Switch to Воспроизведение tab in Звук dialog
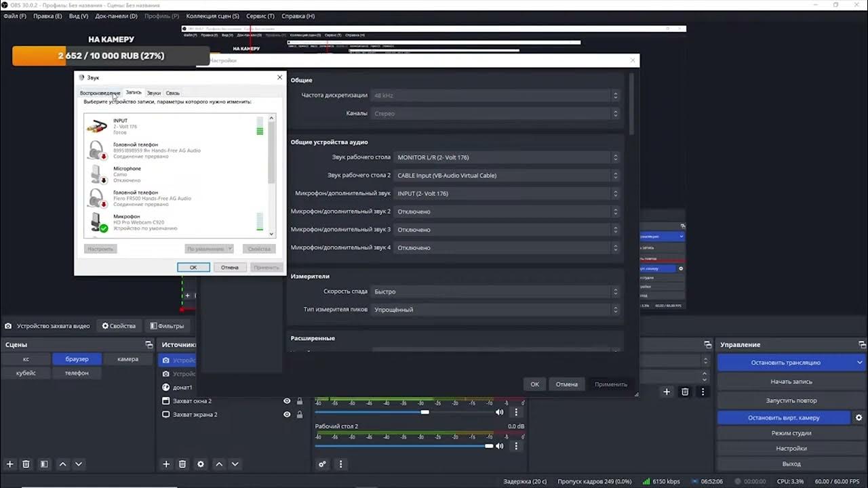This screenshot has height=488, width=868. pos(100,93)
